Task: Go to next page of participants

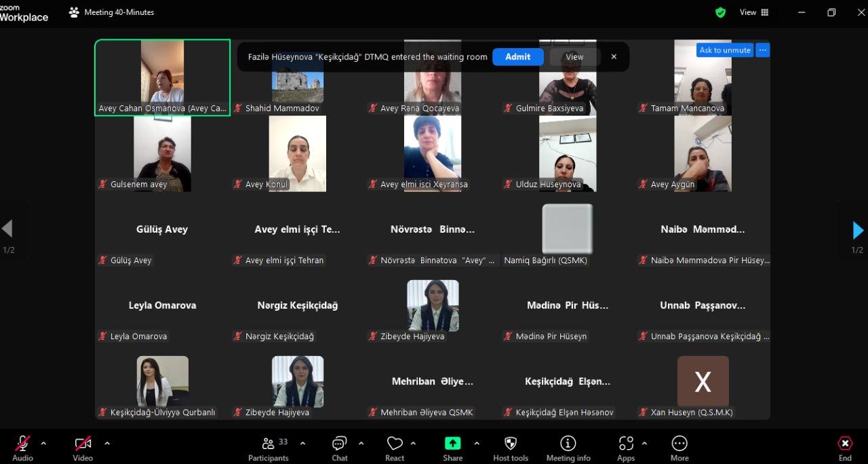Action: click(x=857, y=231)
